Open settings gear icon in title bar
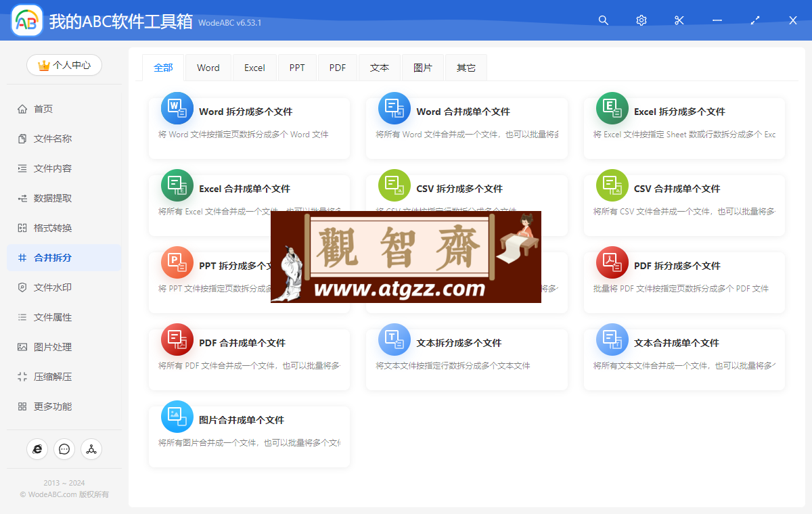This screenshot has height=514, width=812. pyautogui.click(x=641, y=20)
